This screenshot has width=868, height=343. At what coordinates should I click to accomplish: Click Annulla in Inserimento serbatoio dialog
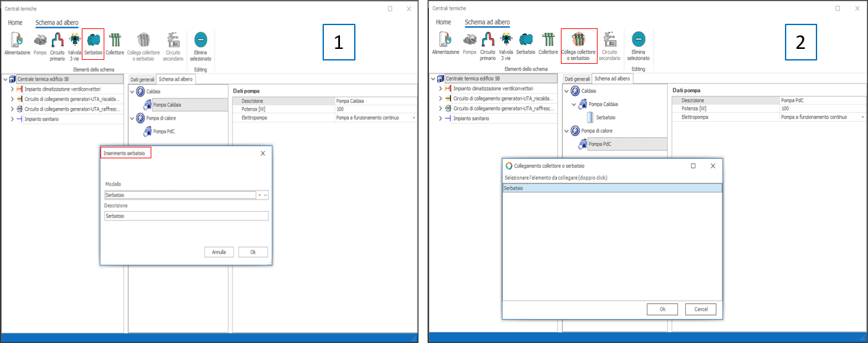219,252
